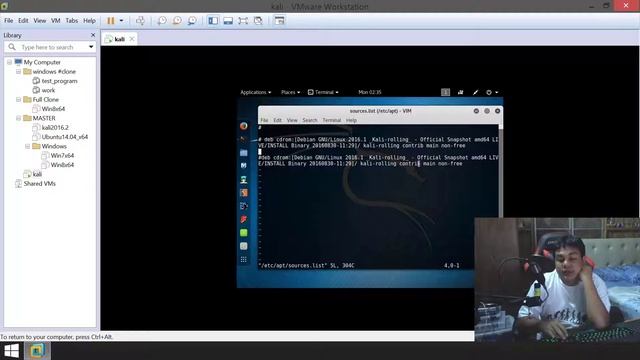This screenshot has width=640, height=360.
Task: Toggle the Library sidebar view icon
Action: 213,20
